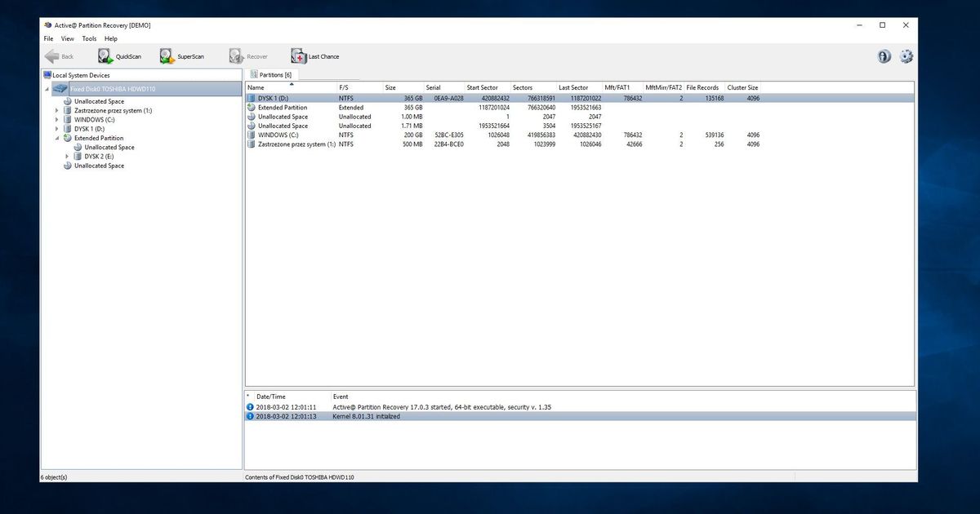Screen dimensions: 980x514
Task: Sort by the Cluster Size column header
Action: (x=743, y=87)
